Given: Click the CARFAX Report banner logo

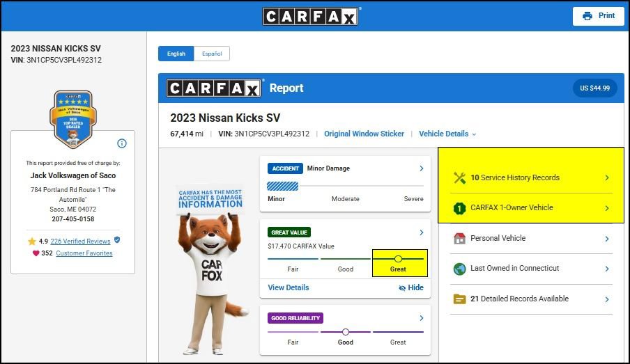Looking at the screenshot, I should point(214,88).
